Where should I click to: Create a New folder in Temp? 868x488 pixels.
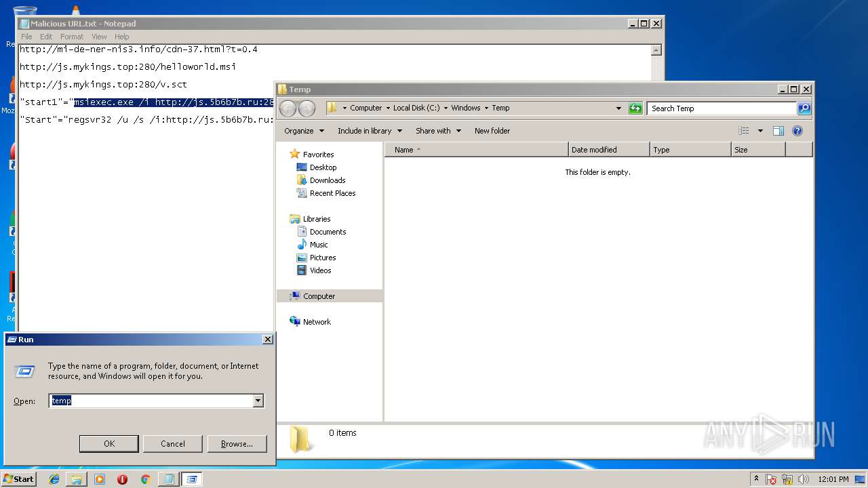[492, 131]
